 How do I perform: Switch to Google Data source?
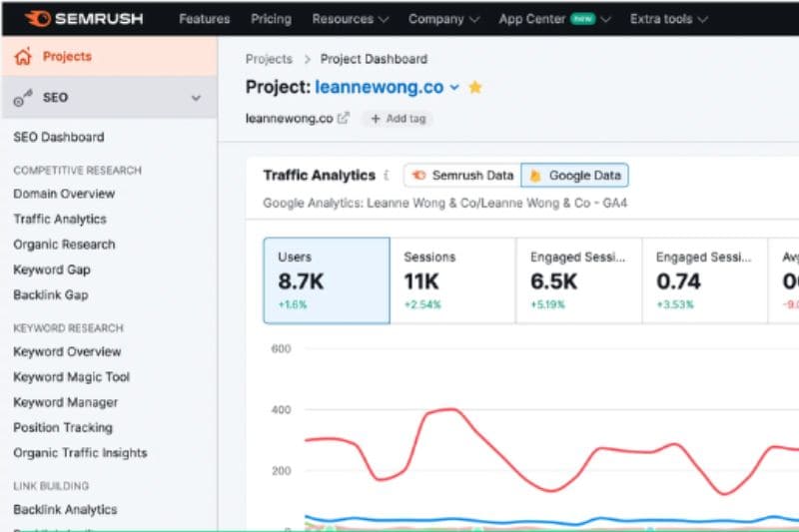[x=575, y=175]
